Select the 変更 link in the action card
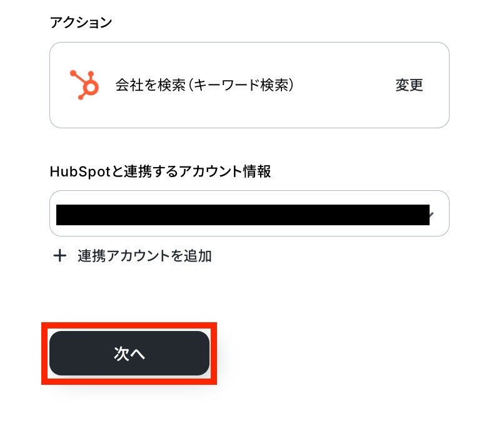The width and height of the screenshot is (504, 428). (409, 85)
